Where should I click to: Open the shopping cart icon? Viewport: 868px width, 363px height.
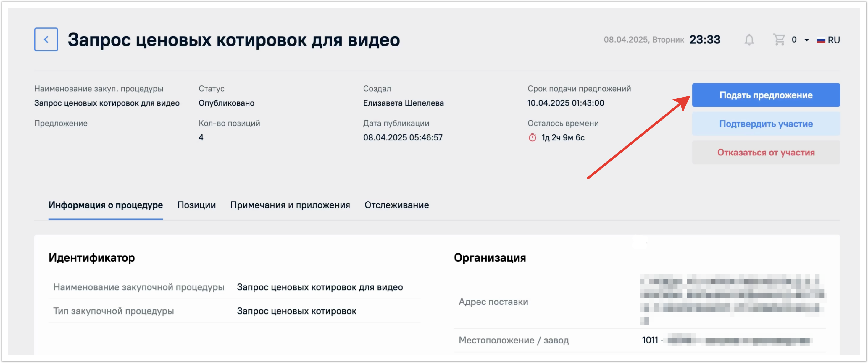(x=779, y=39)
